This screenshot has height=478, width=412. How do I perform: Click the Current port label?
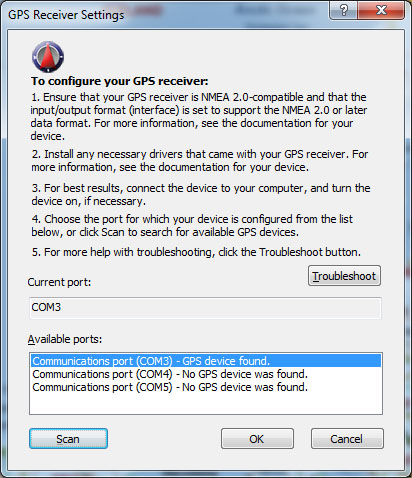pos(59,282)
